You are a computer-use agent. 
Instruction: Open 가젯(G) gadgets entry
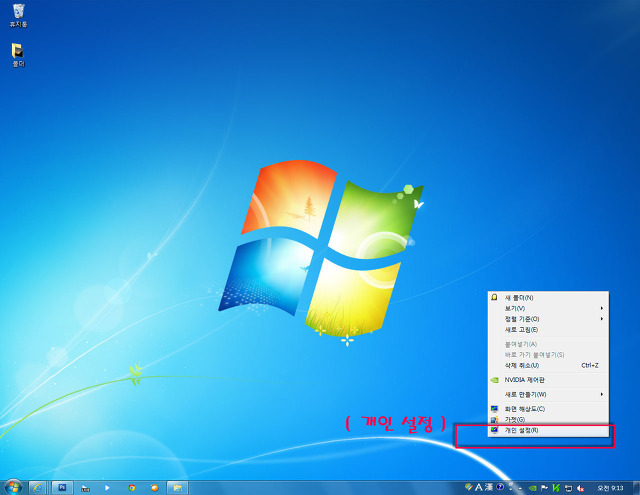[x=548, y=420]
